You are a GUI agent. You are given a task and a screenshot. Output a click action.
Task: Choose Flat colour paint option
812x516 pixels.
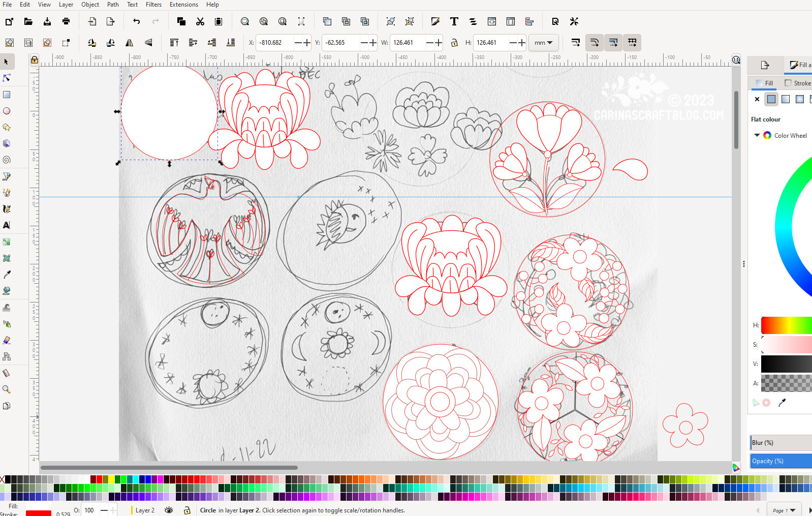coord(771,99)
